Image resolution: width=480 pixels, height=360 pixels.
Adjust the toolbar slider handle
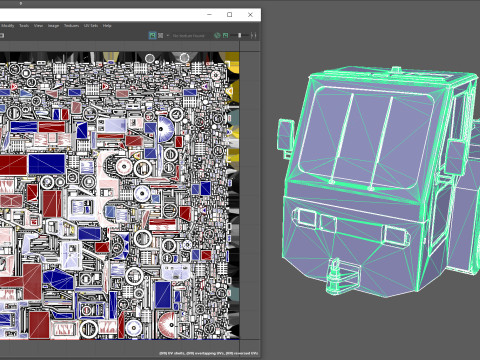coord(239,35)
